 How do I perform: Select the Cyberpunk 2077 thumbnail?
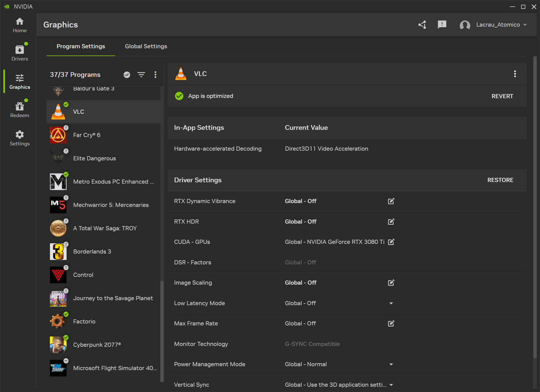[58, 345]
